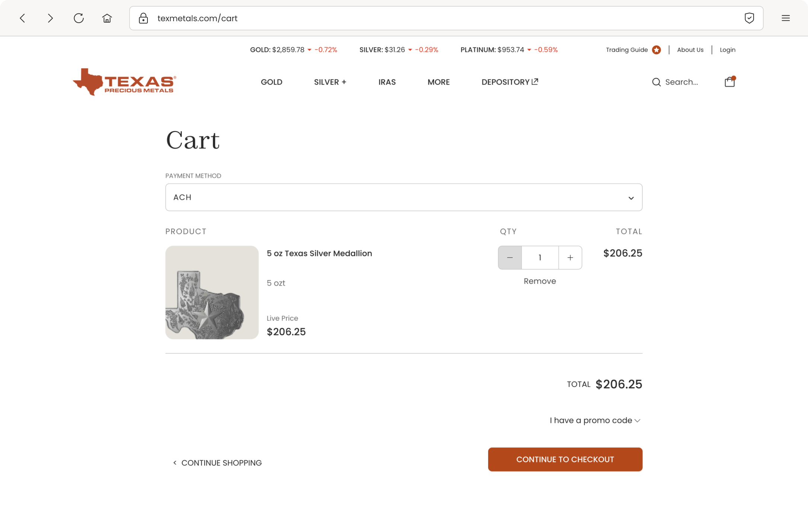Expand the SILVER + menu
The image size is (808, 532).
click(x=330, y=82)
